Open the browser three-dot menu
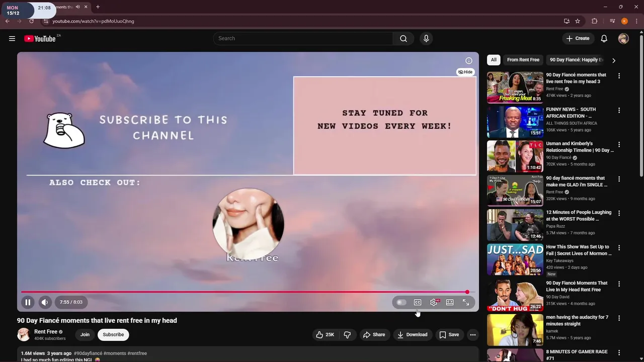 click(636, 21)
